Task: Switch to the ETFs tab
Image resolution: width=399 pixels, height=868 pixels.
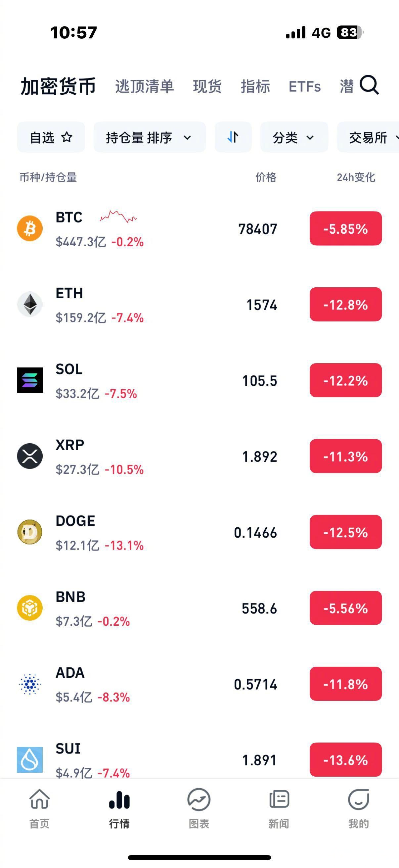Action: 304,87
